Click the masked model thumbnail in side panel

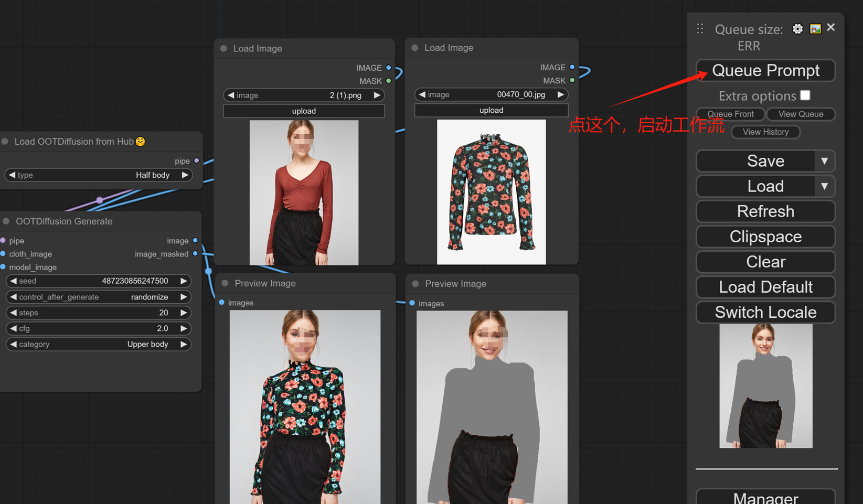point(765,385)
